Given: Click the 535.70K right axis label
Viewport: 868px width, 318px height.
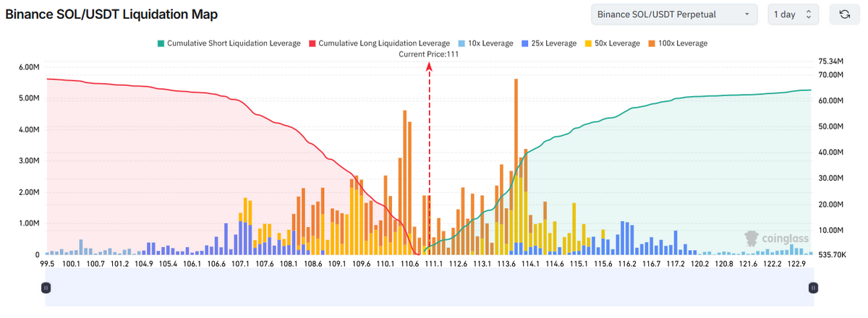Looking at the screenshot, I should [833, 256].
